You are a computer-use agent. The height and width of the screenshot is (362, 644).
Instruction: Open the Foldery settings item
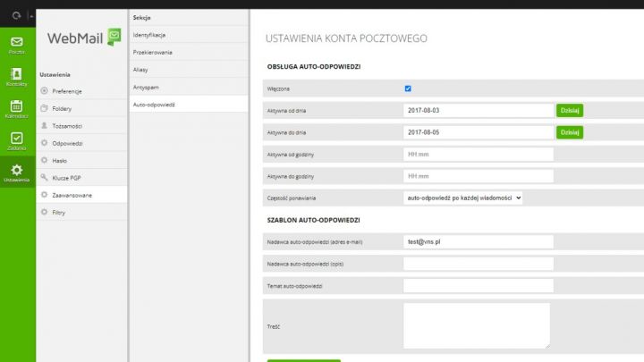(63, 107)
